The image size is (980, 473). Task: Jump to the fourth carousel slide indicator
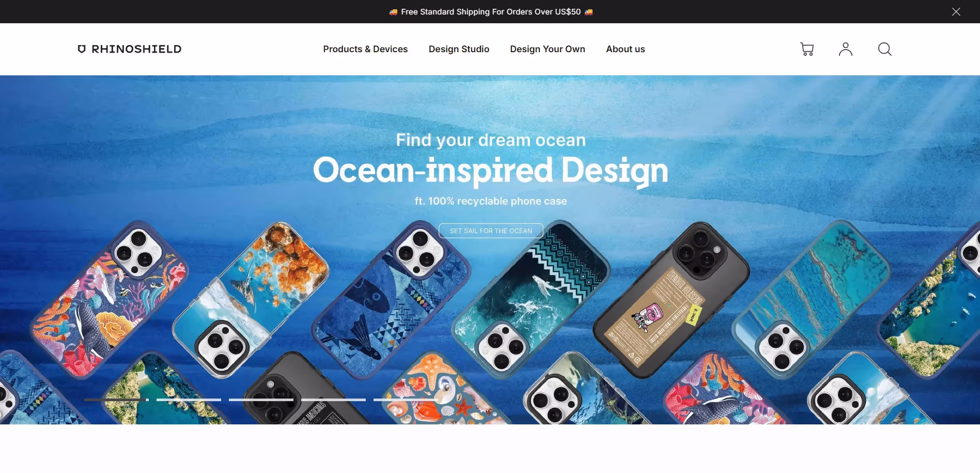point(333,400)
